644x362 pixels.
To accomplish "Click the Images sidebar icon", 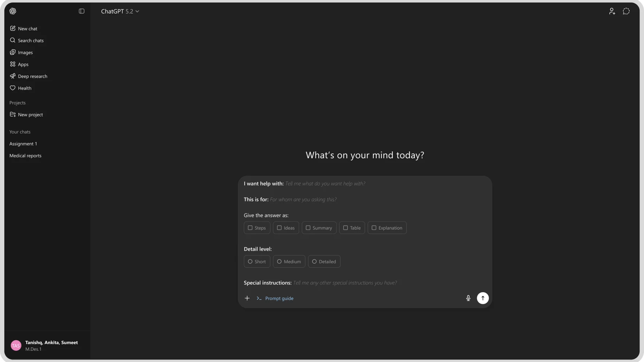I will click(x=13, y=52).
